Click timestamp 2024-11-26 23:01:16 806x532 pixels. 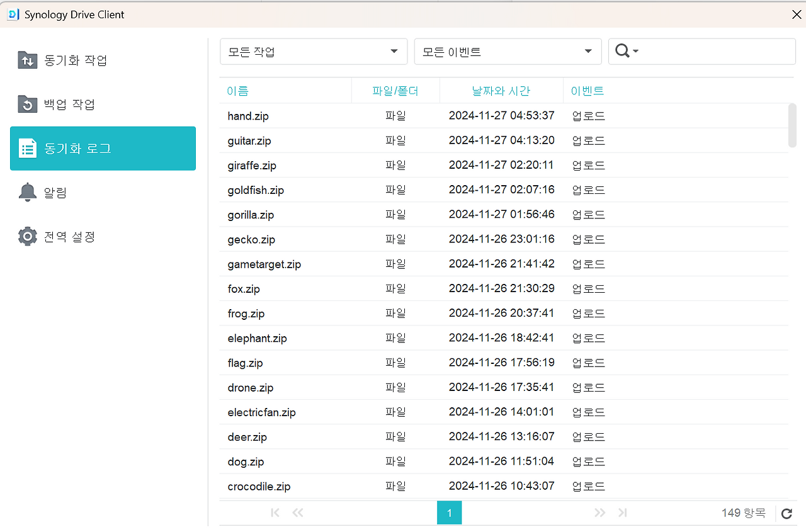tap(502, 239)
